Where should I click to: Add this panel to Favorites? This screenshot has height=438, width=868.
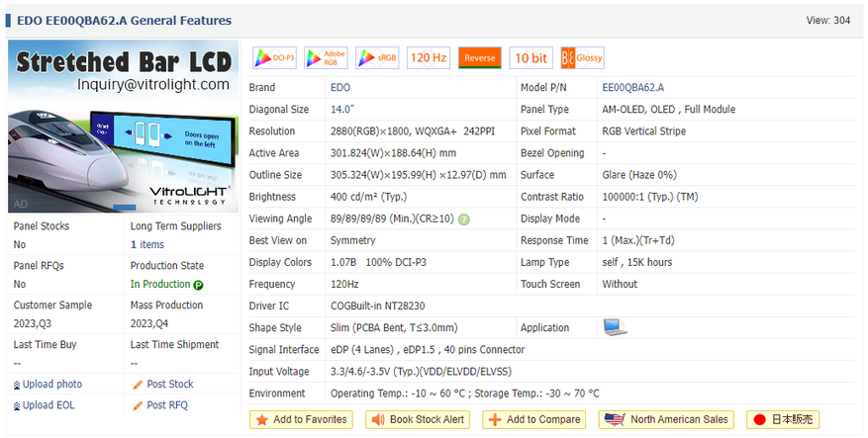coord(301,420)
